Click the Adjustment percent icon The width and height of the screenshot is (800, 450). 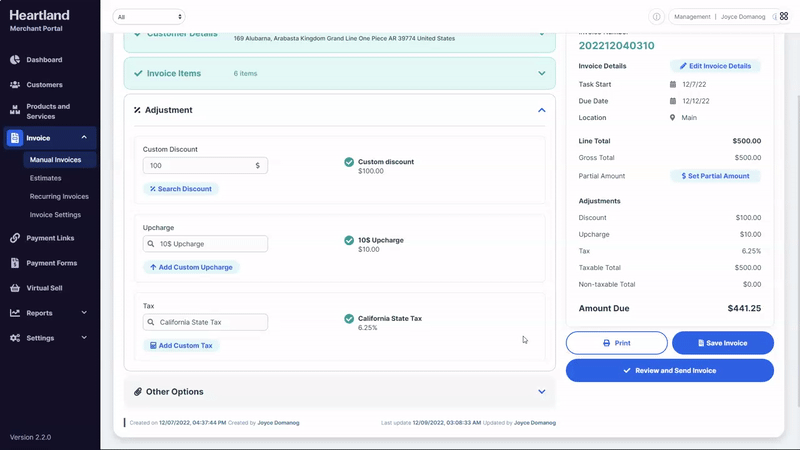[x=137, y=110]
